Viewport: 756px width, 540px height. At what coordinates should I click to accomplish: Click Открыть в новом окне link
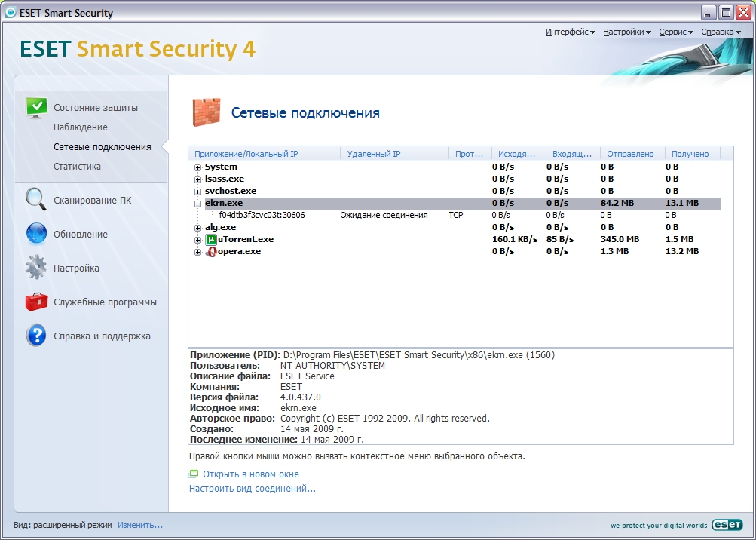point(250,474)
